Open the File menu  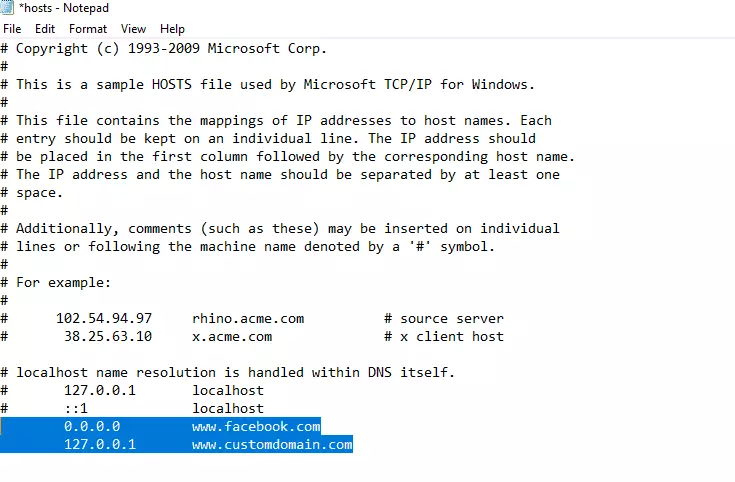(12, 29)
